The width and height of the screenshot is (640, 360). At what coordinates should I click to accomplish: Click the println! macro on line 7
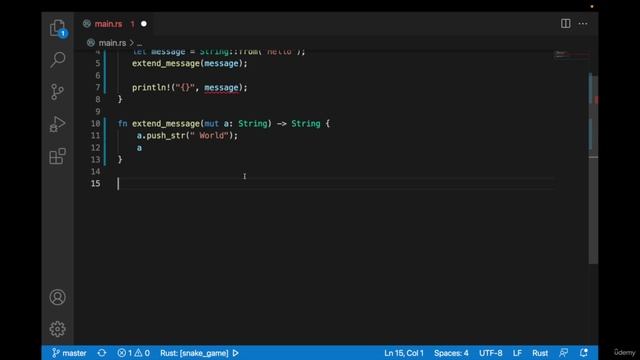[151, 88]
